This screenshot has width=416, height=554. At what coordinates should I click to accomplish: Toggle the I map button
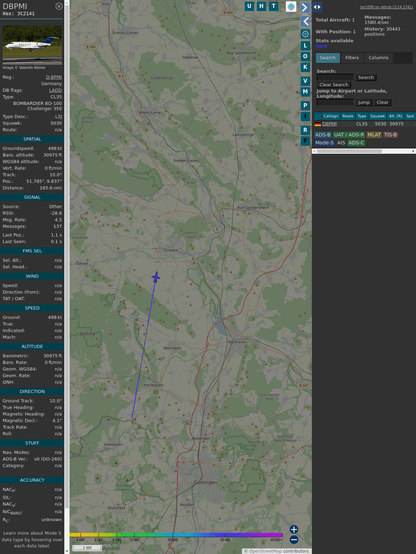coord(305,116)
